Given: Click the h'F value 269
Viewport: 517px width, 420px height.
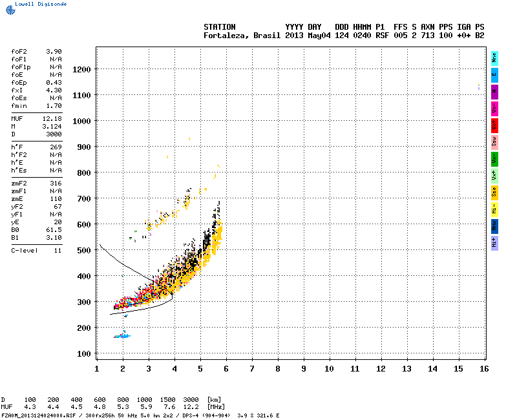Looking at the screenshot, I should pos(56,147).
